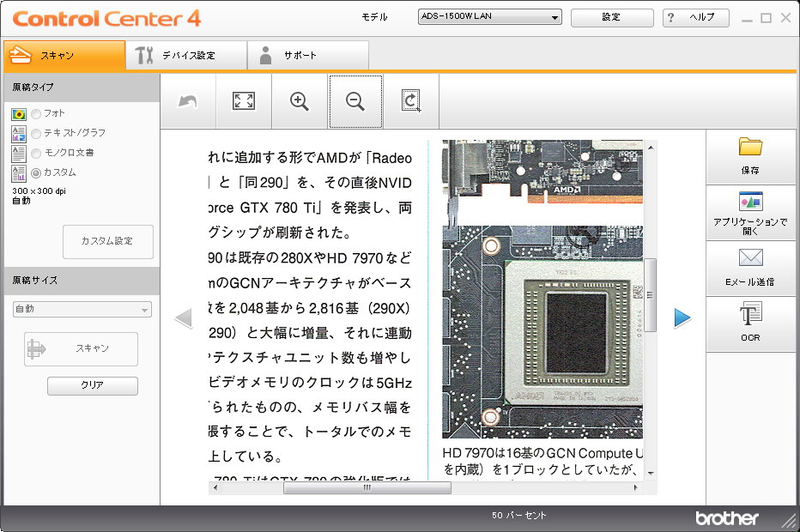Expand the 原稿サイズ size dropdown
800x532 pixels.
tap(81, 310)
